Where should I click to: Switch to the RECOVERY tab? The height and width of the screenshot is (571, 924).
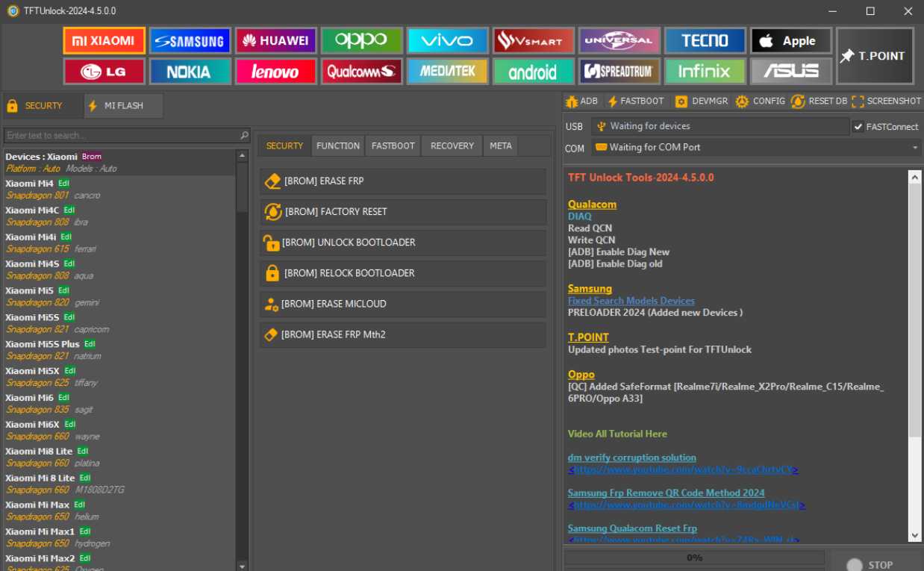[451, 146]
